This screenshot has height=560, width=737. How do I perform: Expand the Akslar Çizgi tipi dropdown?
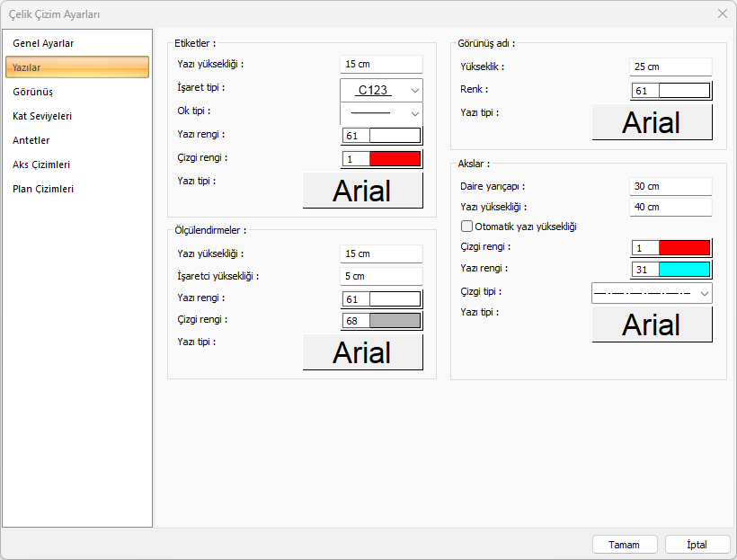[652, 293]
